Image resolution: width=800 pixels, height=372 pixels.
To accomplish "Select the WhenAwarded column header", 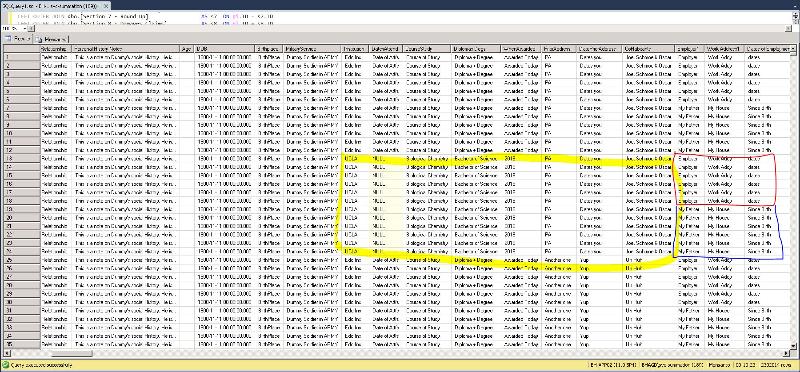I will pyautogui.click(x=521, y=48).
